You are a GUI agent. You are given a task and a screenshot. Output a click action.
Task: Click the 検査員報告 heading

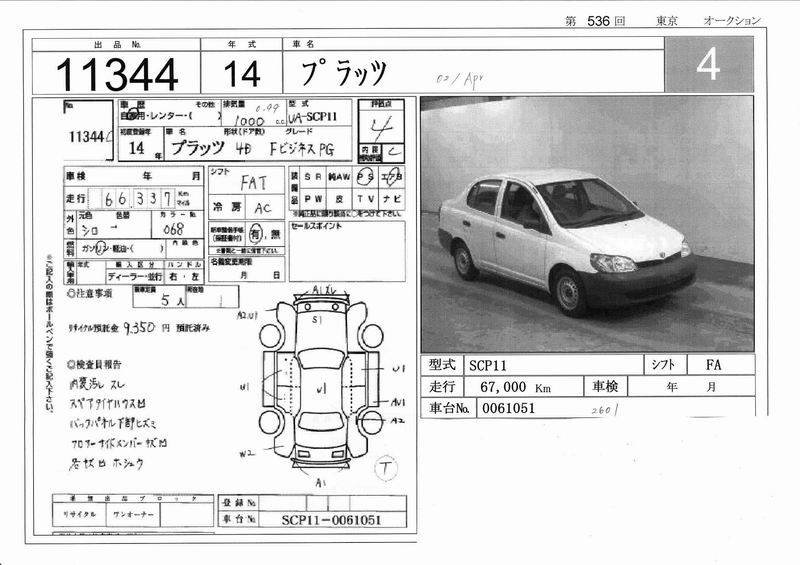94,364
